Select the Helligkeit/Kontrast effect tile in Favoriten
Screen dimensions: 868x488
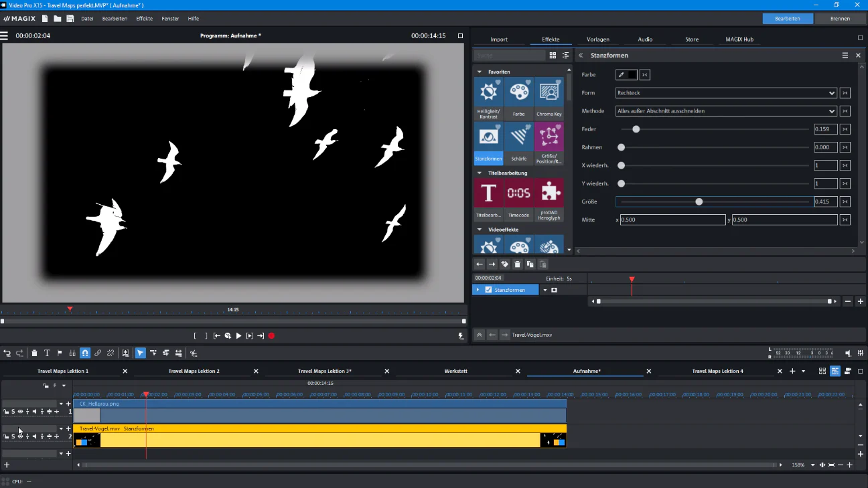coord(488,99)
